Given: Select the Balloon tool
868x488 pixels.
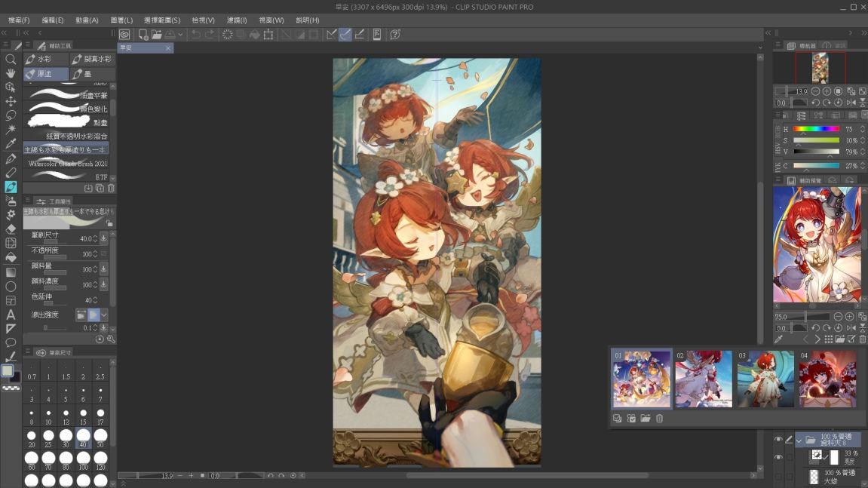Looking at the screenshot, I should click(11, 343).
